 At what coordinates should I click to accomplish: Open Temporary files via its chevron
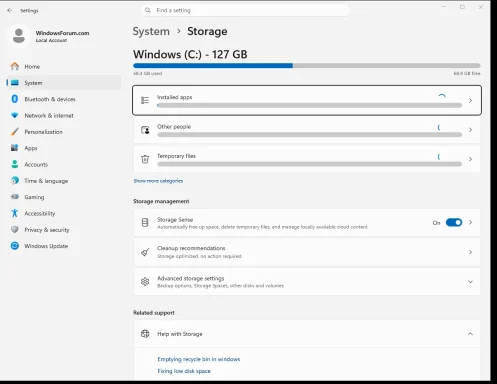(x=470, y=159)
